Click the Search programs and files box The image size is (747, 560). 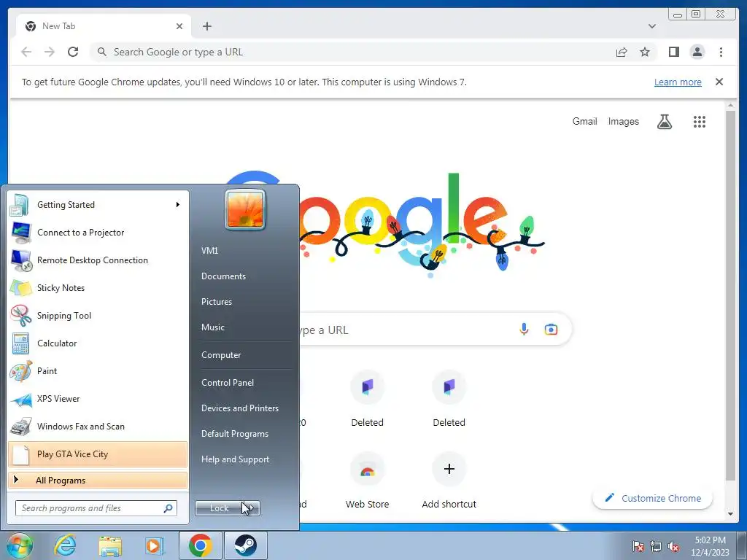[x=96, y=508]
